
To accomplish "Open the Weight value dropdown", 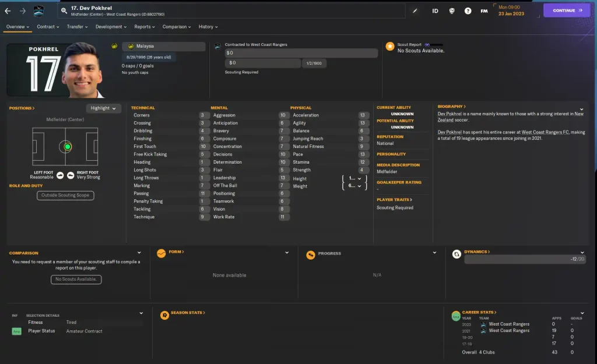I will coord(355,186).
